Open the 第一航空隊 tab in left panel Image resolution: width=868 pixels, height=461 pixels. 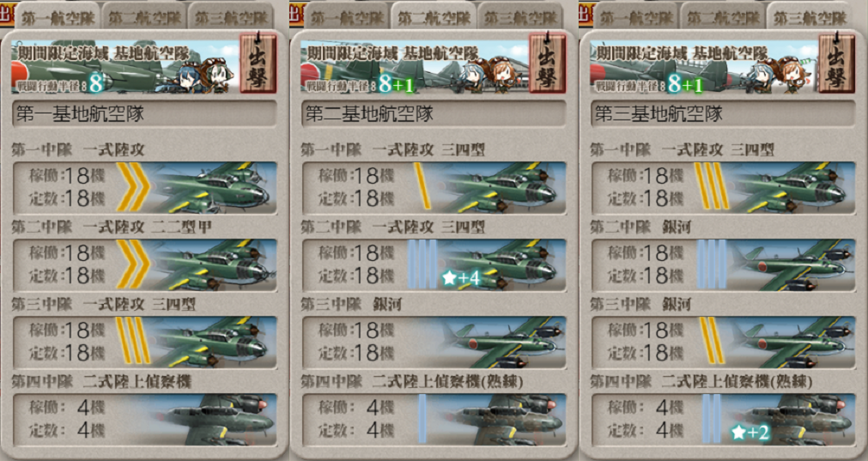pos(58,16)
